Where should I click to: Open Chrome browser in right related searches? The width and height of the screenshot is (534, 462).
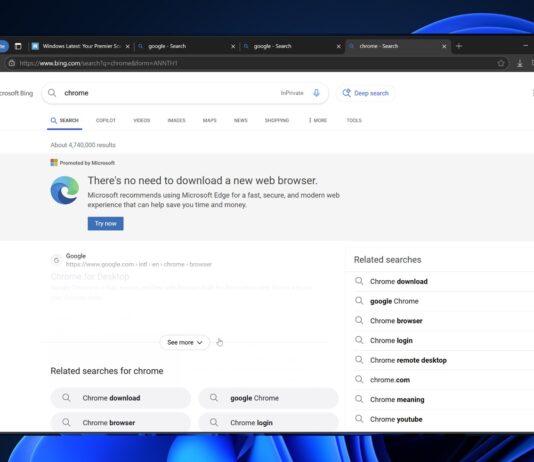396,321
